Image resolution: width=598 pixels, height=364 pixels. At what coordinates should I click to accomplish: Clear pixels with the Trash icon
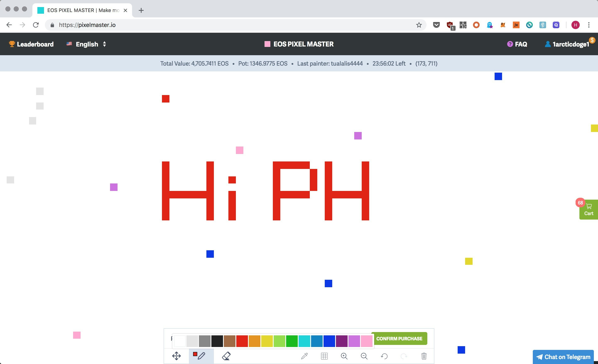424,356
